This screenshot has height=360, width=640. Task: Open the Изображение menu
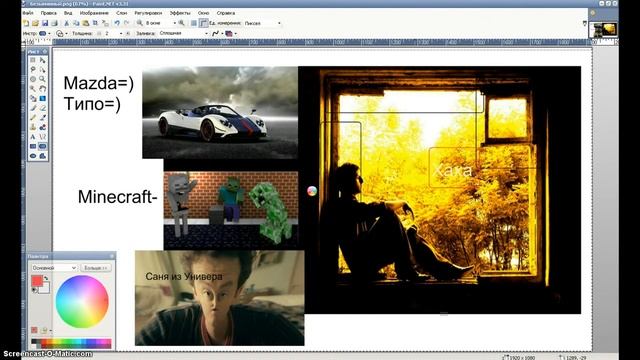pos(94,13)
